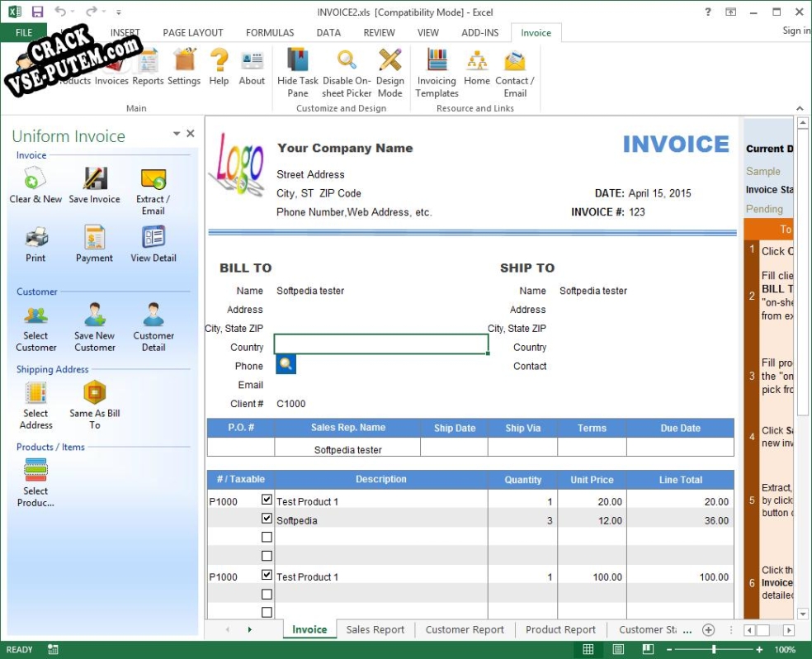Open Customize Quick Access Toolbar dropdown

[119, 12]
